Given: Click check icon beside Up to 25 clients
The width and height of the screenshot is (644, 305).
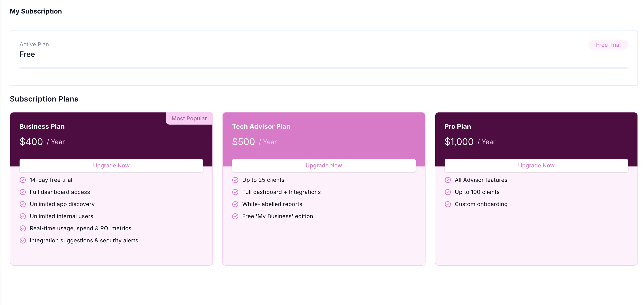Looking at the screenshot, I should point(235,180).
